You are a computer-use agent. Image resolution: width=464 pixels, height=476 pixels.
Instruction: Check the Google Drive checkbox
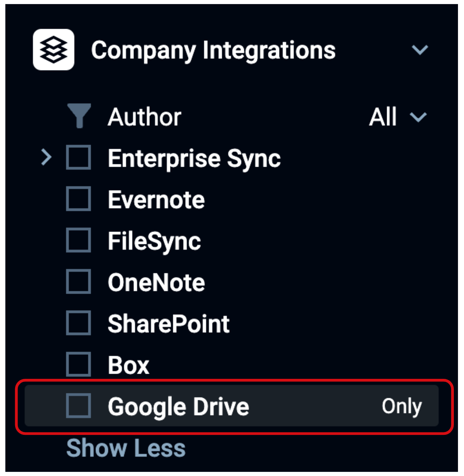click(78, 406)
